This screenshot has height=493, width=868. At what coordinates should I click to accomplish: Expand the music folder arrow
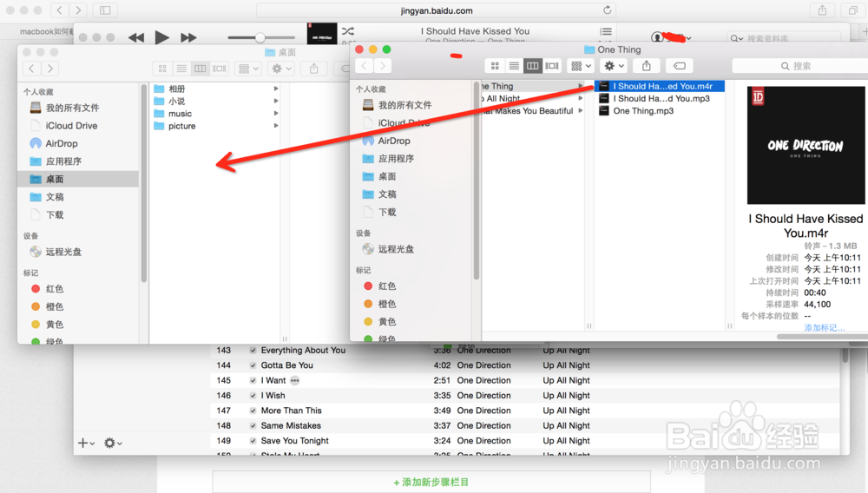pos(276,114)
